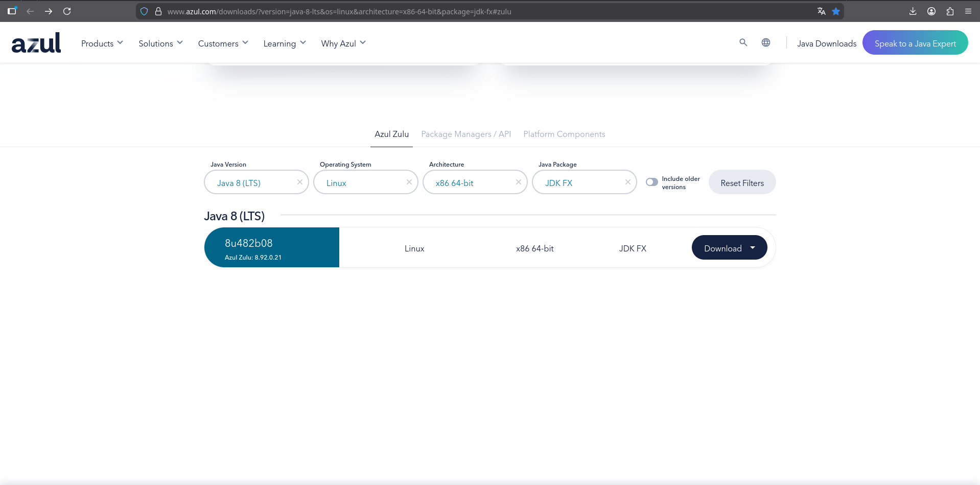Screen dimensions: 980x485
Task: Click Speak to a Java Expert button
Action: pyautogui.click(x=915, y=43)
